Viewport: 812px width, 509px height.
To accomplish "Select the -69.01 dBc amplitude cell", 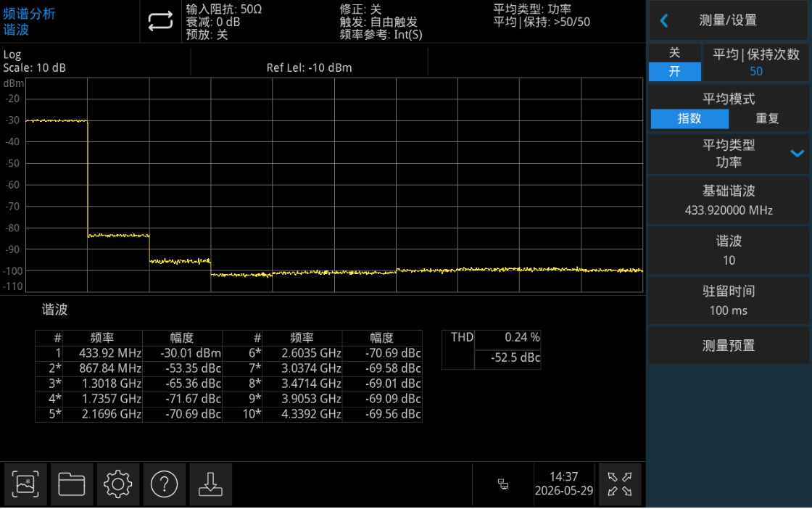I will [382, 384].
